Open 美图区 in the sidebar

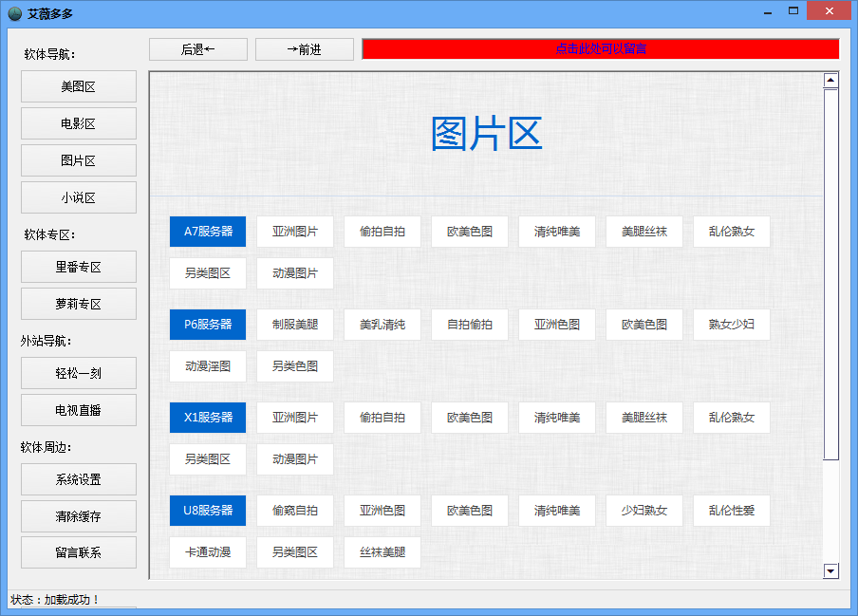tap(79, 86)
